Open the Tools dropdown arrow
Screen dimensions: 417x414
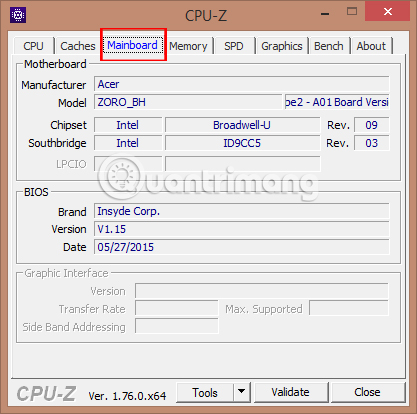tap(242, 392)
